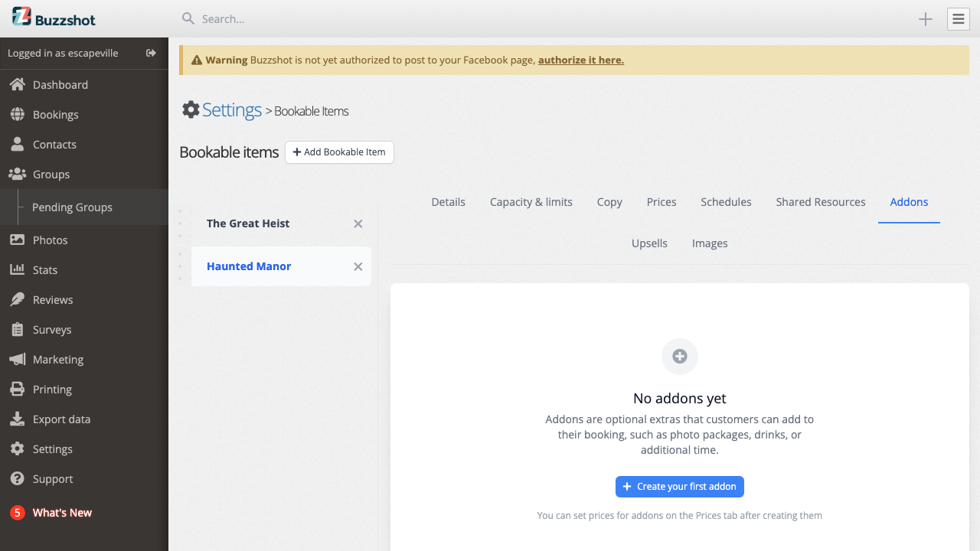This screenshot has height=551, width=980.
Task: Click the Photos image icon
Action: click(x=17, y=240)
